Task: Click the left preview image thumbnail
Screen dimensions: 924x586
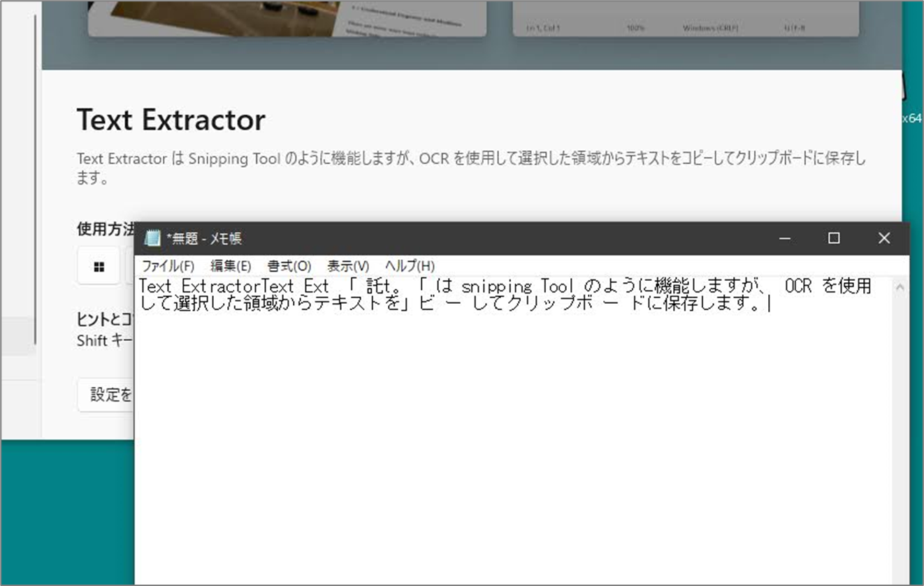Action: tap(287, 17)
